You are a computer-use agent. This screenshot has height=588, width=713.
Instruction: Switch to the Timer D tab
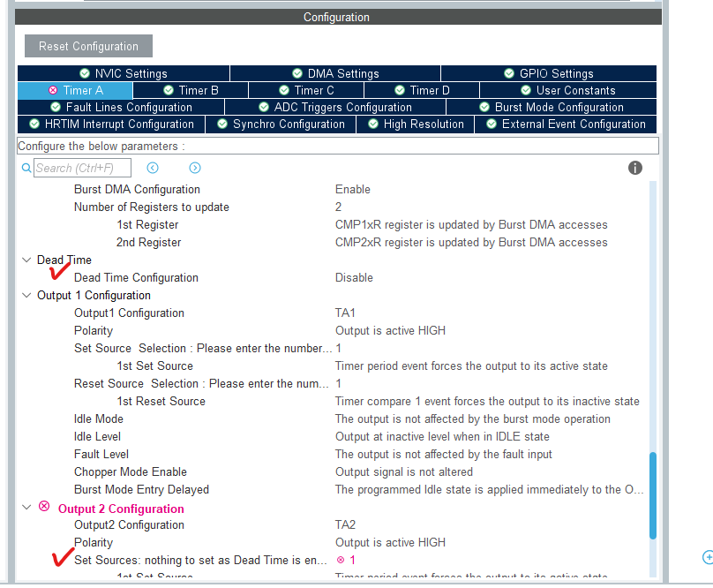(x=422, y=90)
